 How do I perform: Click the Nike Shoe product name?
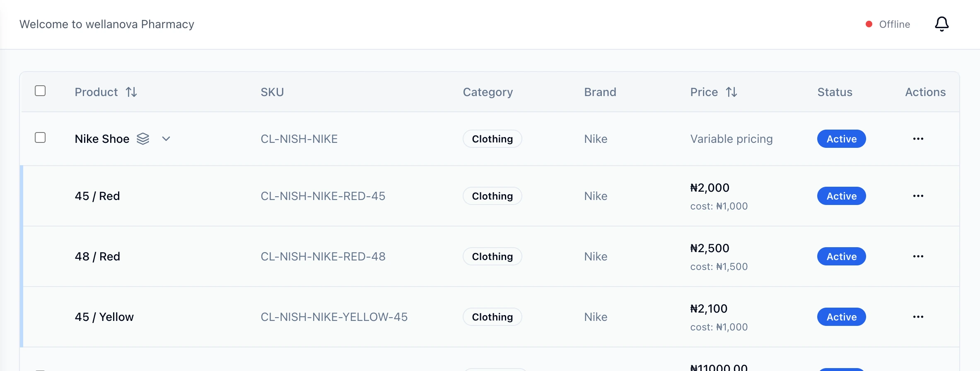(102, 139)
